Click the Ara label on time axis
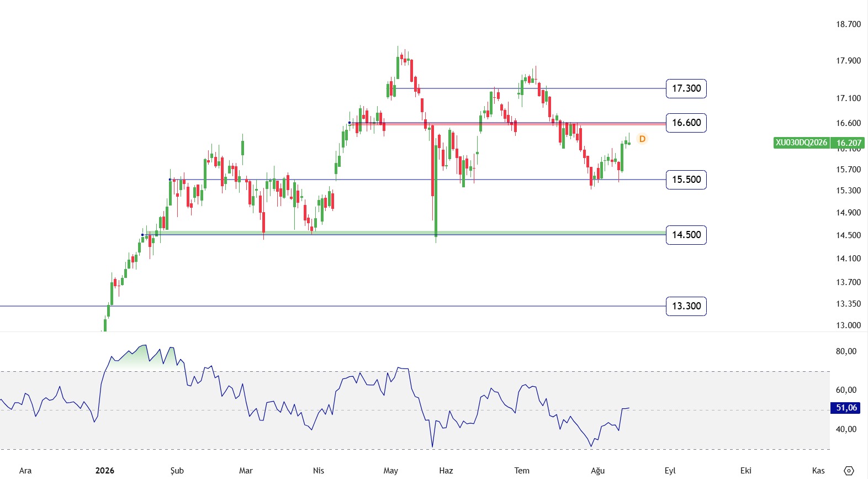 [25, 471]
